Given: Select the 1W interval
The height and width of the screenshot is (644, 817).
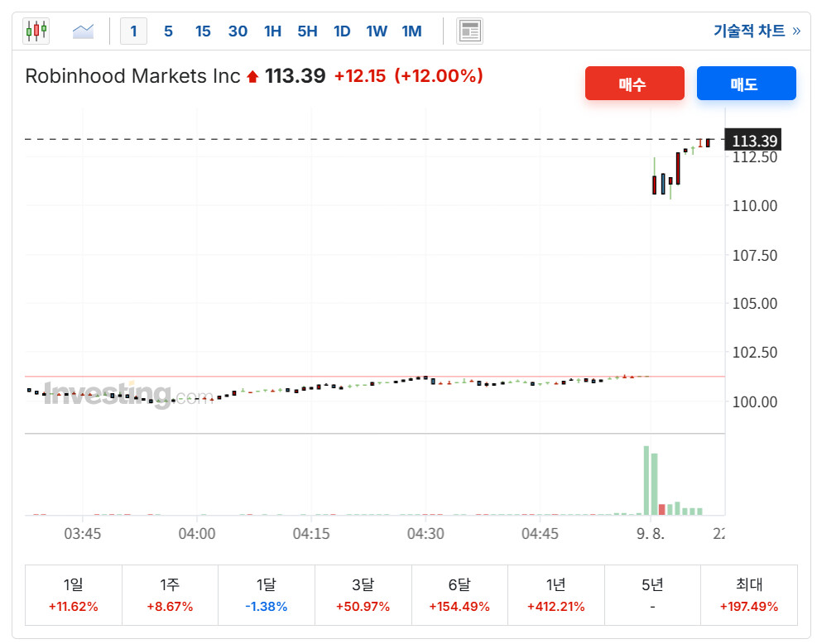Looking at the screenshot, I should coord(377,31).
